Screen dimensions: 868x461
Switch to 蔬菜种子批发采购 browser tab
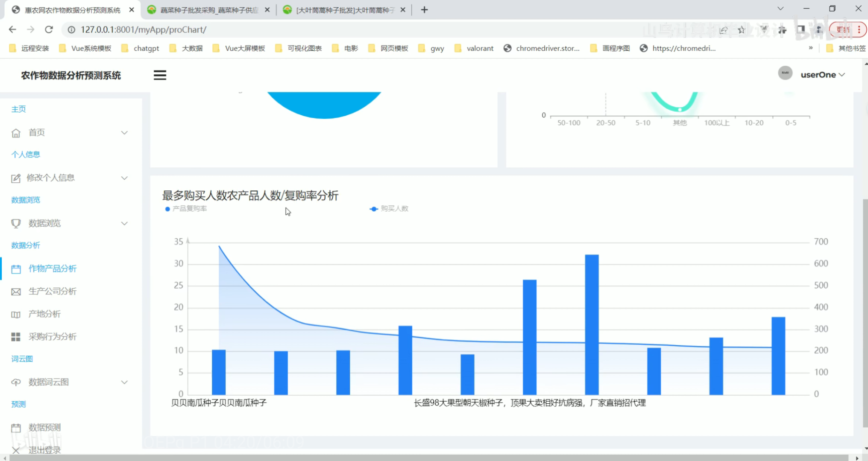(x=208, y=10)
